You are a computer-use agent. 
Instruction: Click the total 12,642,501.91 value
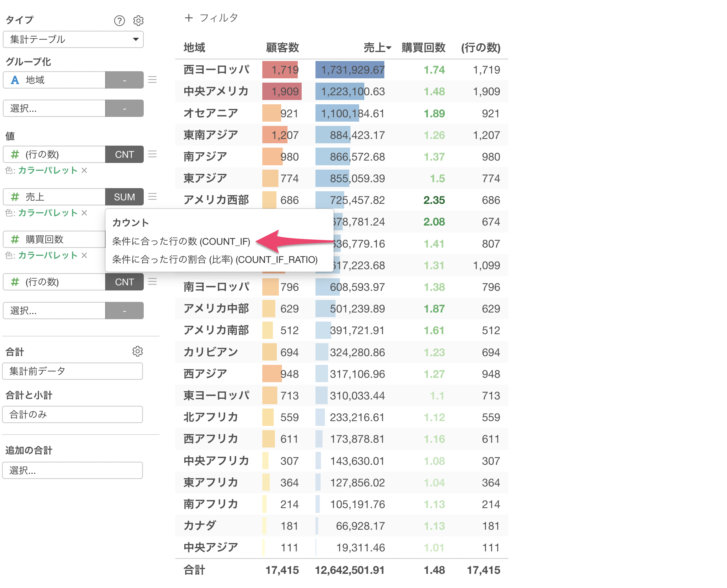click(350, 570)
